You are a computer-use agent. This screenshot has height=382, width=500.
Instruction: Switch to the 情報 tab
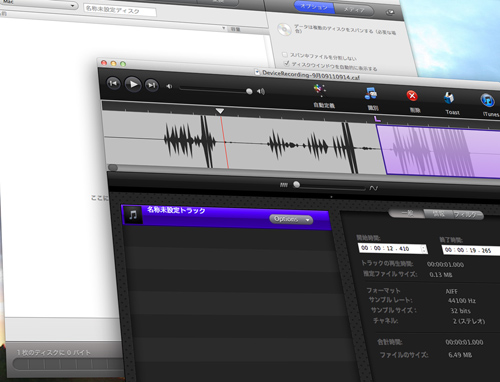pyautogui.click(x=439, y=214)
